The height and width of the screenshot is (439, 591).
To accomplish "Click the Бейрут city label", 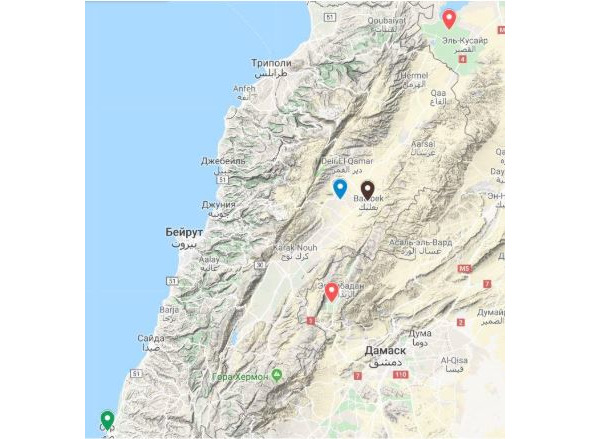I will tap(184, 233).
